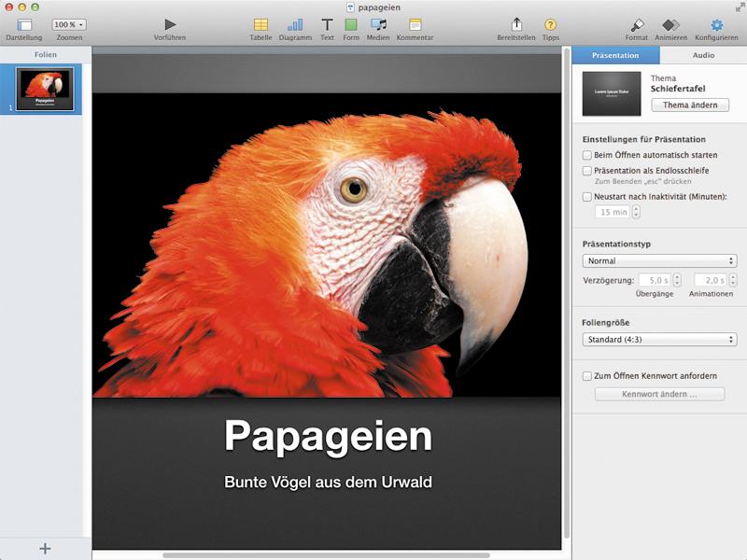
Task: Add a Kommentar to the slide
Action: pyautogui.click(x=415, y=24)
